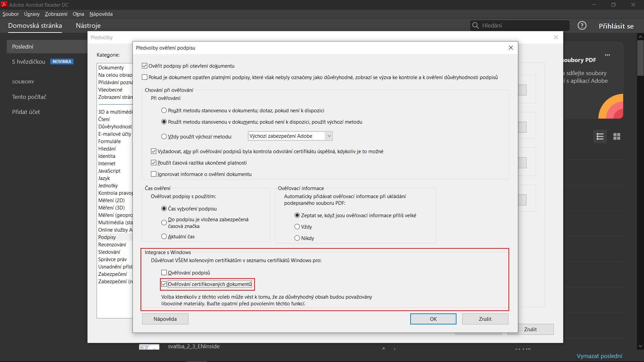The image size is (644, 362).
Task: Open the Úpravy menu
Action: point(32,14)
